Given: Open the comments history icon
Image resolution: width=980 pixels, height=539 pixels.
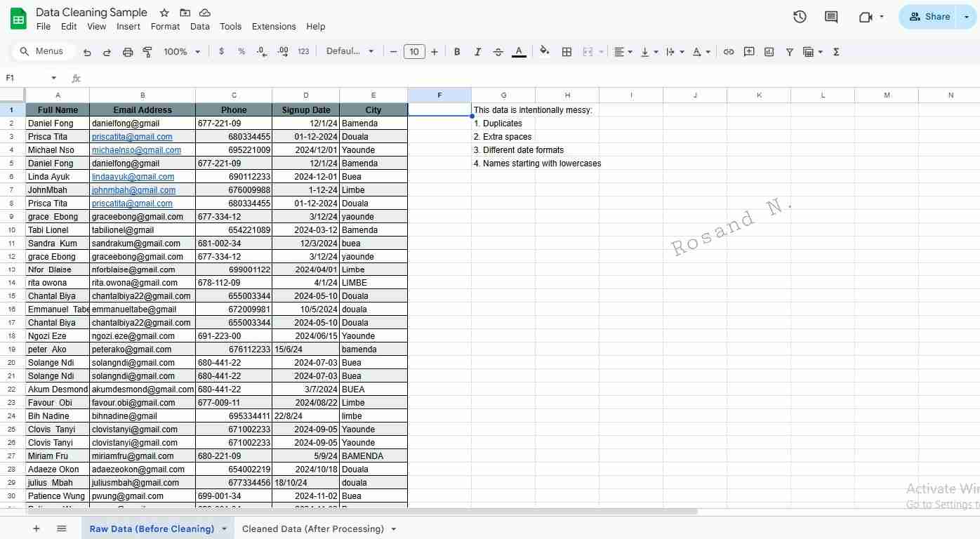Looking at the screenshot, I should click(831, 17).
